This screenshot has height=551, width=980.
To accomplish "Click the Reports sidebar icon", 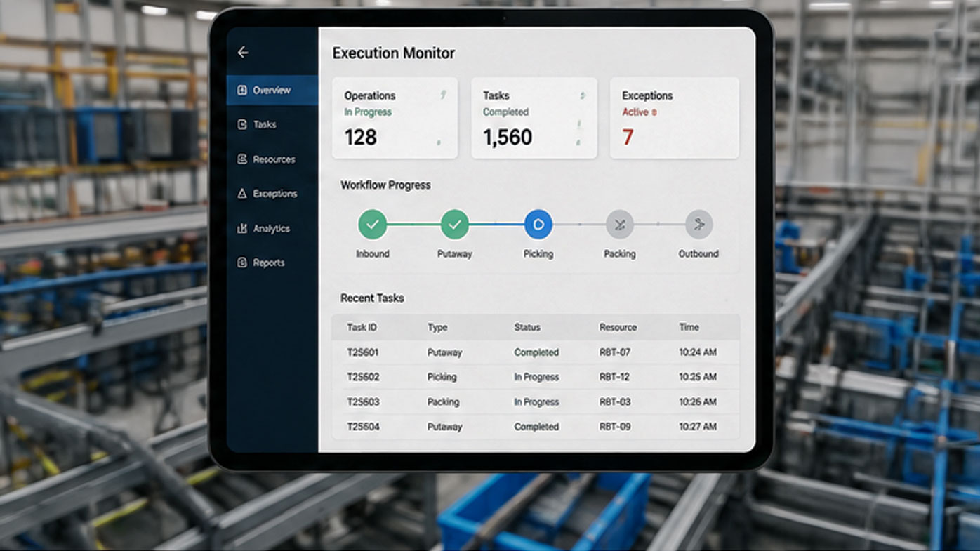I will point(242,263).
